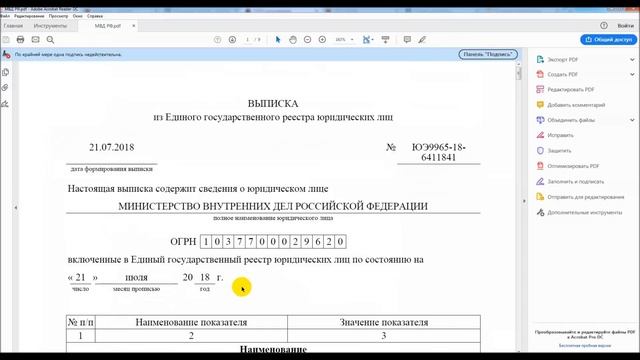Click extract number ЮЭ9965-18-6411841
The height and width of the screenshot is (360, 640).
(439, 152)
